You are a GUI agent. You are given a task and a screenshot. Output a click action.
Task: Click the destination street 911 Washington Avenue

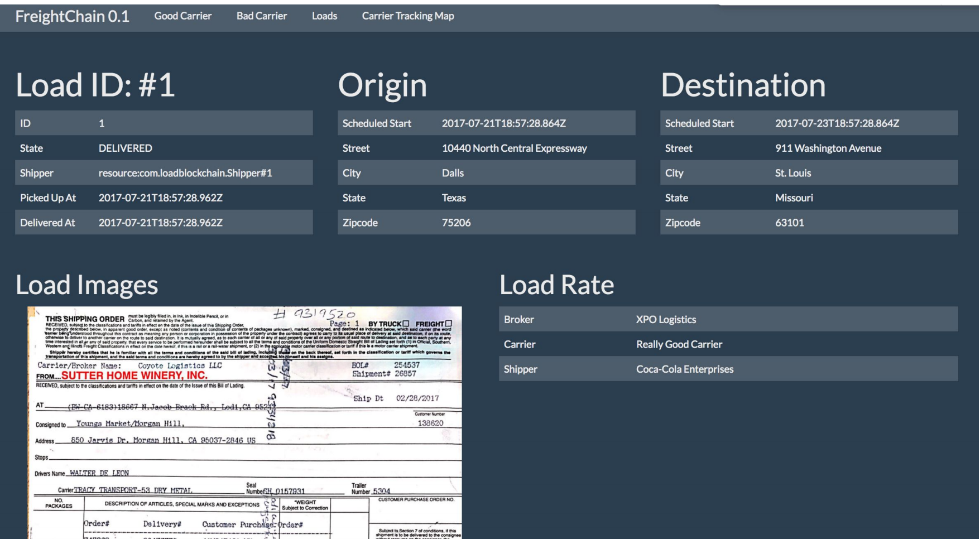828,148
